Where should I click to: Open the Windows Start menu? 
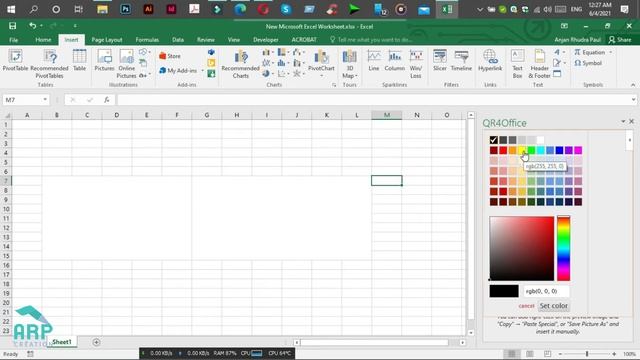click(11, 9)
